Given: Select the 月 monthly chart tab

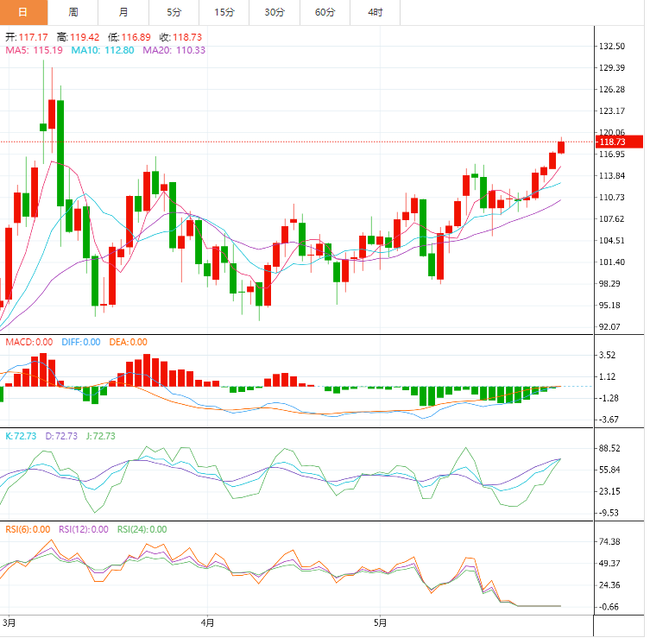Looking at the screenshot, I should coord(123,12).
